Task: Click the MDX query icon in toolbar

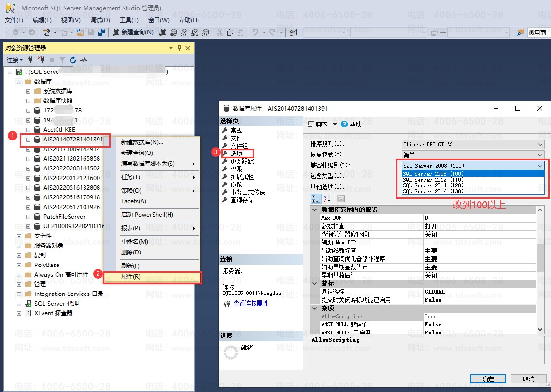Action: (173, 32)
